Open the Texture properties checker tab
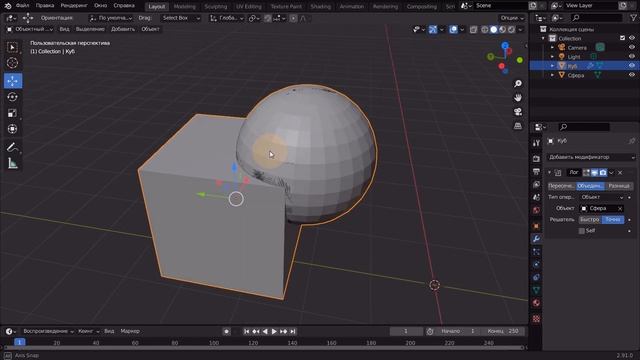The width and height of the screenshot is (640, 360). [x=536, y=319]
